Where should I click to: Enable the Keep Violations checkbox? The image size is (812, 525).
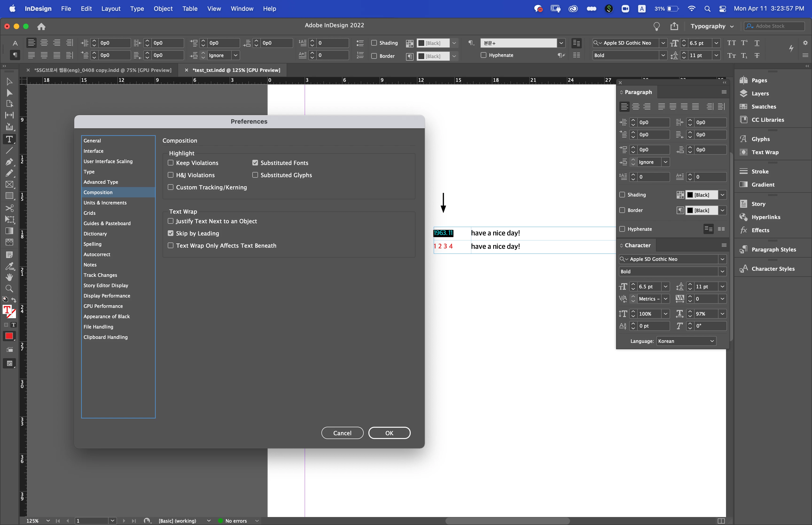[x=171, y=163]
